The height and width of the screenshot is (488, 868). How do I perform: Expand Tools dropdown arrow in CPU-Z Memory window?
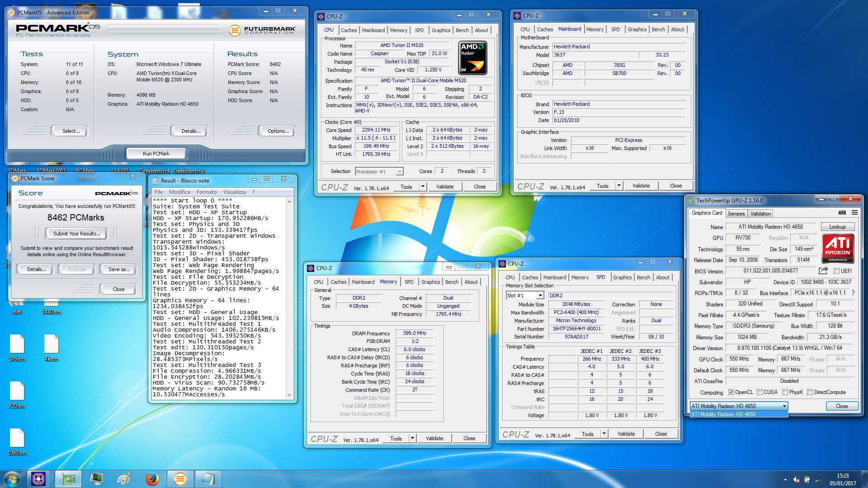point(412,438)
